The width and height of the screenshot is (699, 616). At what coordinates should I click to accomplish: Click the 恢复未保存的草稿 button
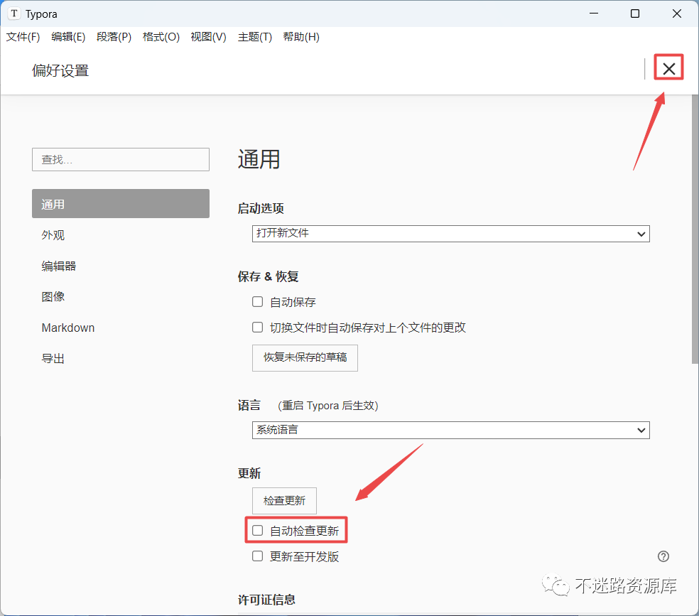click(305, 357)
